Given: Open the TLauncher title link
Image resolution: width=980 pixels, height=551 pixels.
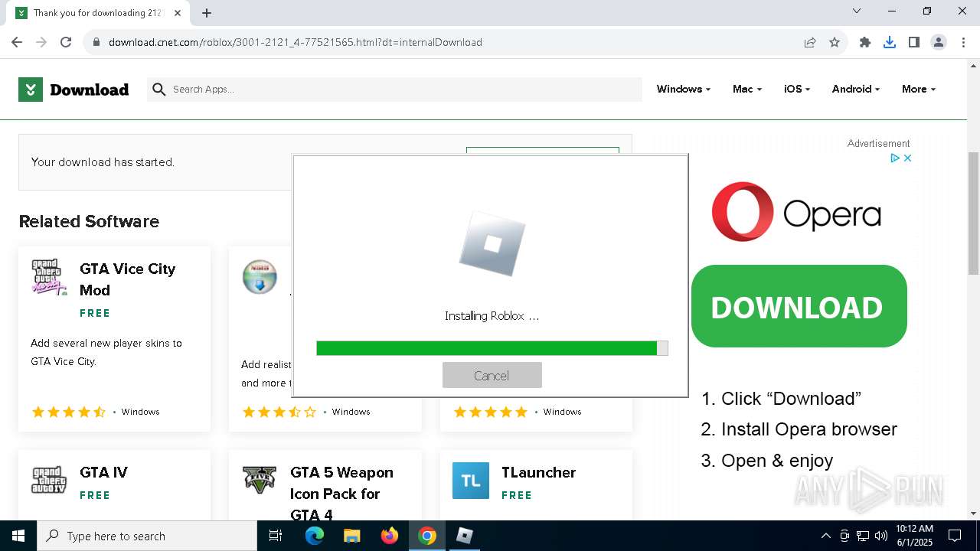Looking at the screenshot, I should [538, 472].
